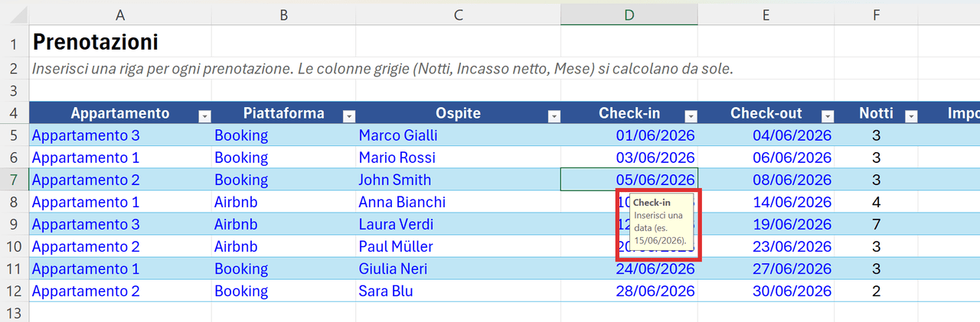Select the Mario Rossi guest cell
This screenshot has height=322, width=980.
click(x=458, y=158)
